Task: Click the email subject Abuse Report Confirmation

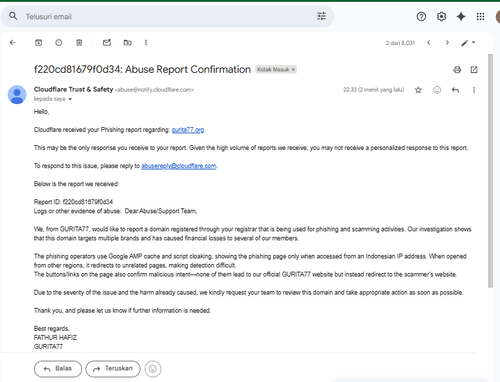Action: pyautogui.click(x=142, y=69)
